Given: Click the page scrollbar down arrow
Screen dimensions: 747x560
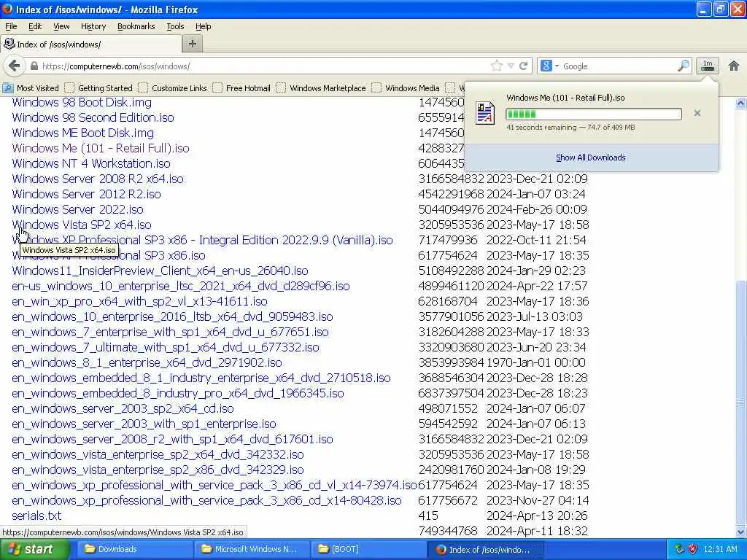Looking at the screenshot, I should (x=740, y=532).
